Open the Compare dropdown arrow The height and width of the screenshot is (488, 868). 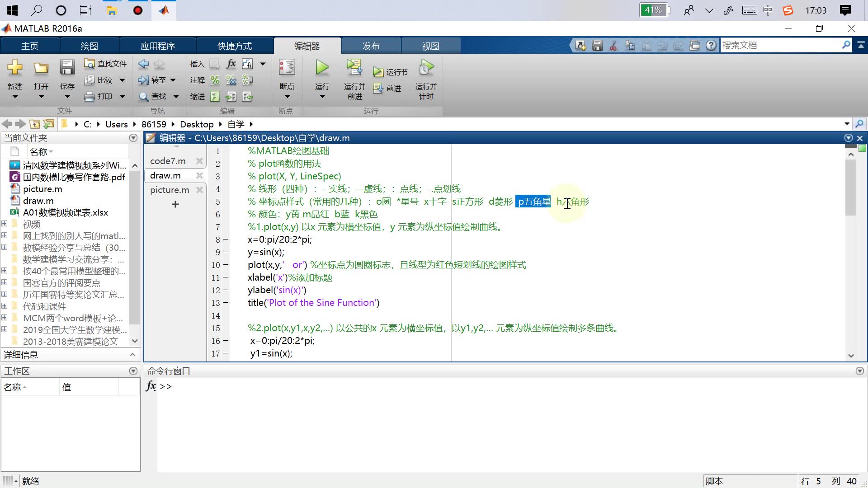[122, 80]
